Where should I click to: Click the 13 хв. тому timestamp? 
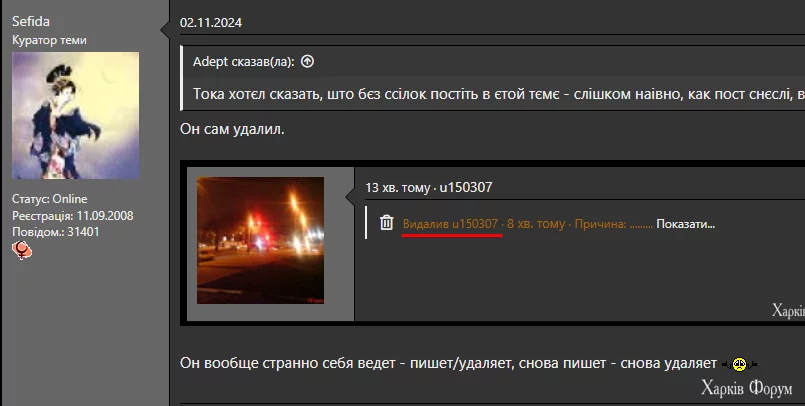click(x=397, y=187)
